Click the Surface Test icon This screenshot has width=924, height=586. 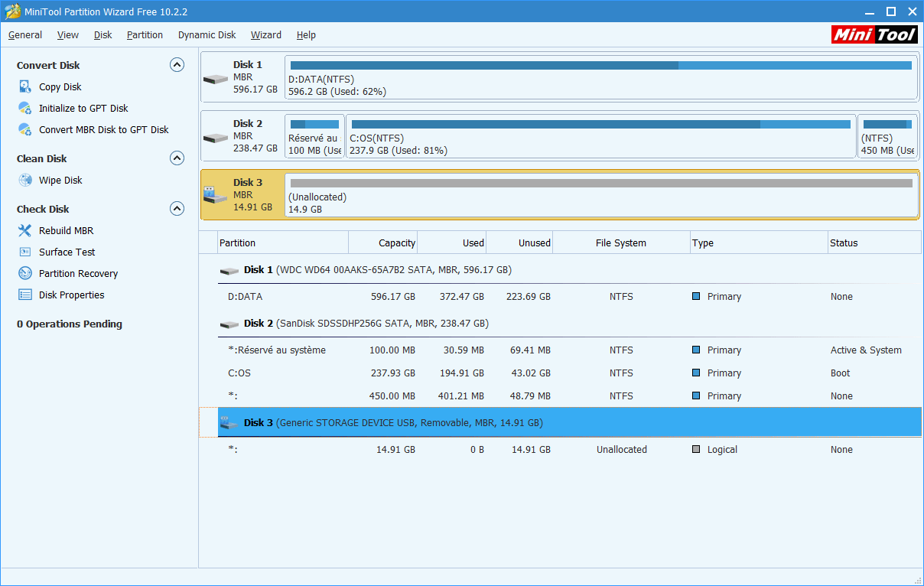pyautogui.click(x=24, y=252)
